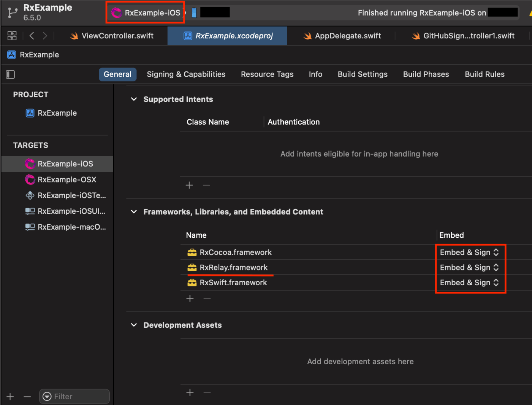Image resolution: width=532 pixels, height=405 pixels.
Task: Open the Embed dropdown for RxRelay.framework
Action: pos(469,268)
